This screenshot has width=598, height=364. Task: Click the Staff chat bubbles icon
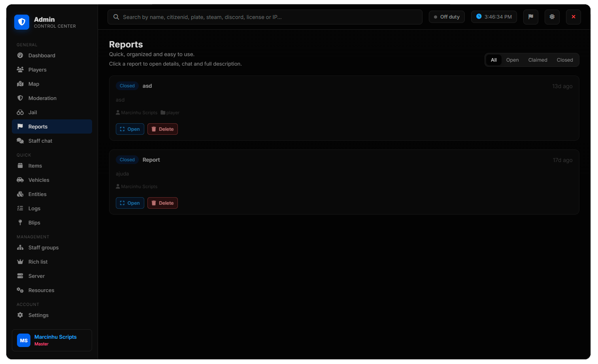[x=20, y=141]
